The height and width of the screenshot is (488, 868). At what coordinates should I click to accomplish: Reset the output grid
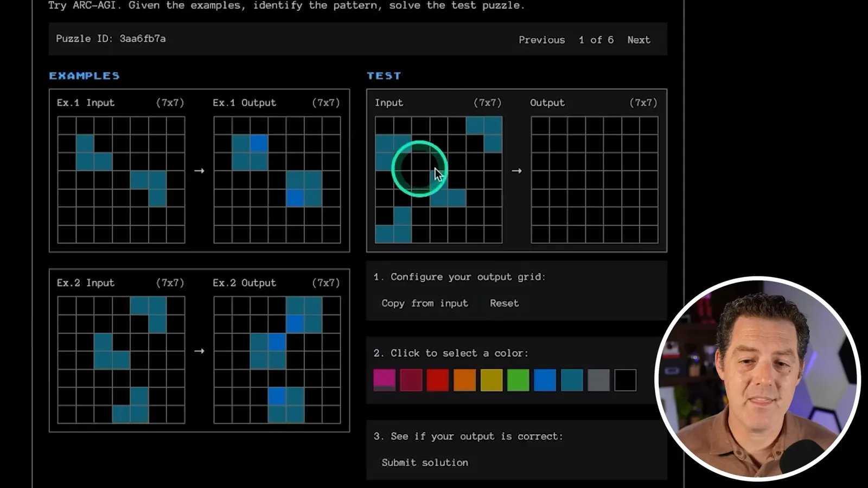click(504, 303)
